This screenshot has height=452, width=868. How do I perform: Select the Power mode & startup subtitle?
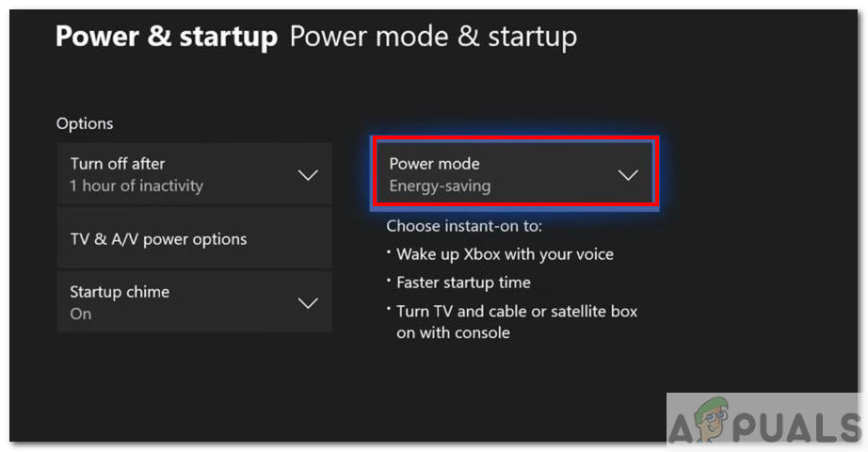(433, 37)
